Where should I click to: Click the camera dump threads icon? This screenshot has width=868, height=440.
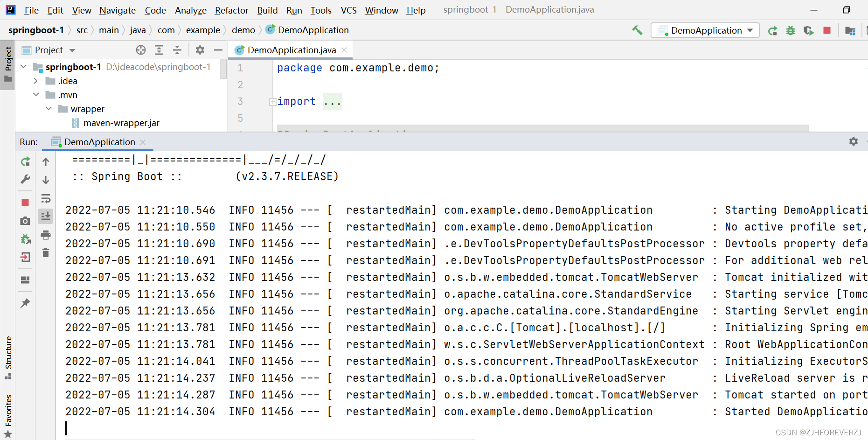click(26, 221)
